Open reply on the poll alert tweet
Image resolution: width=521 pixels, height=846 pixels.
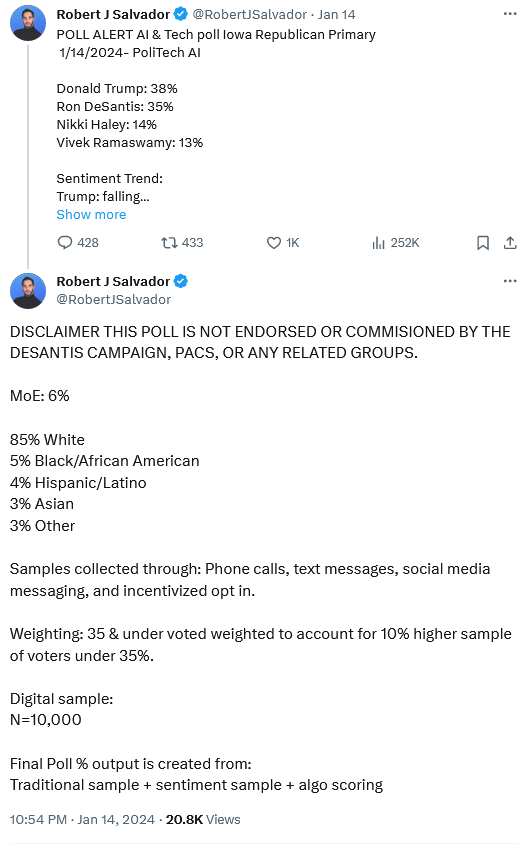(78, 243)
